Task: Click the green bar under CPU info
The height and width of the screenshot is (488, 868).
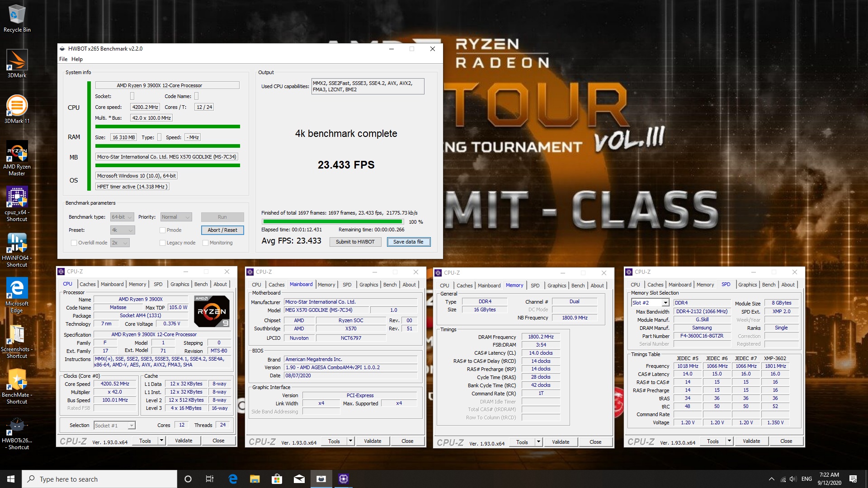Action: pyautogui.click(x=168, y=127)
